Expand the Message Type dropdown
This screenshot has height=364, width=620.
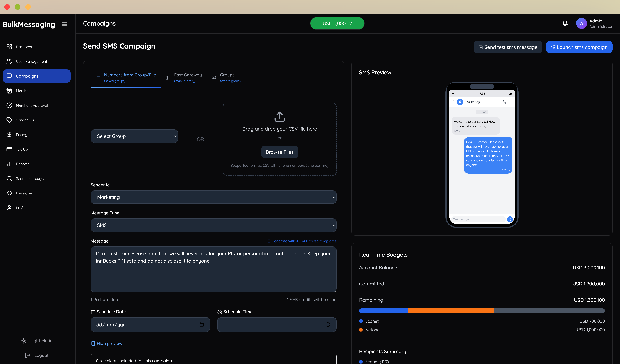point(213,225)
